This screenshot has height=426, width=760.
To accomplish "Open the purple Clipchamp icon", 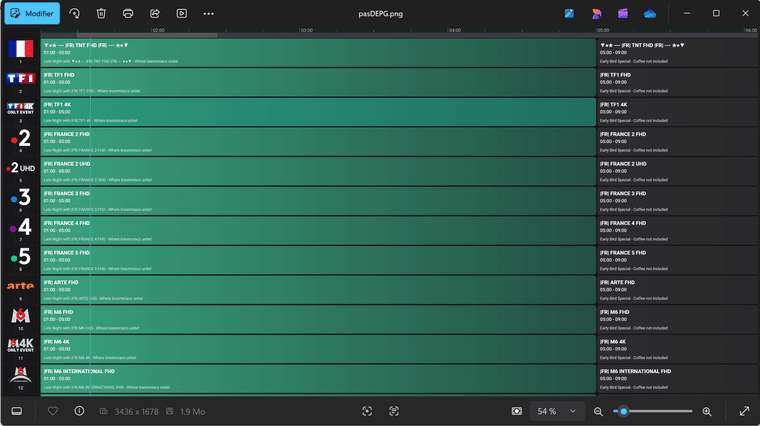I will coord(623,14).
